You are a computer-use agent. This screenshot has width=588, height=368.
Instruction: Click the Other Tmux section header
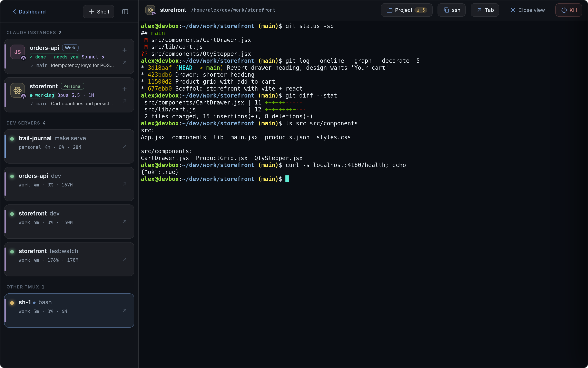pyautogui.click(x=25, y=287)
